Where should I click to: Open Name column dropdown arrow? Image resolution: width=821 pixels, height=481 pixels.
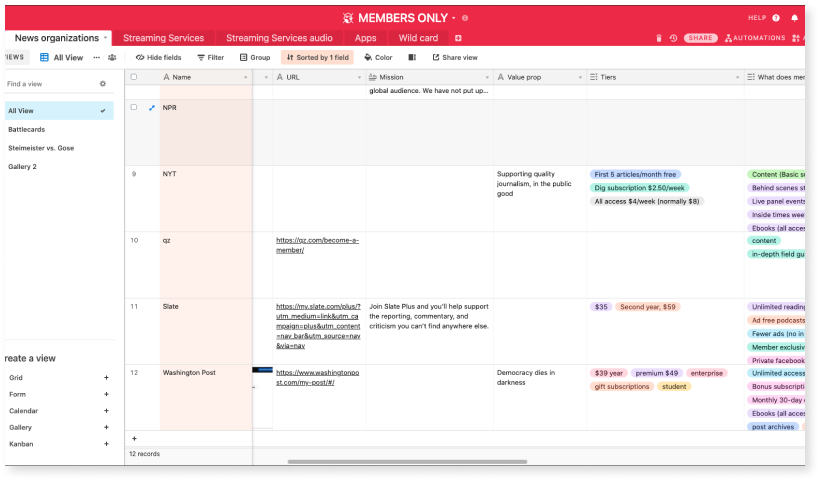[246, 77]
